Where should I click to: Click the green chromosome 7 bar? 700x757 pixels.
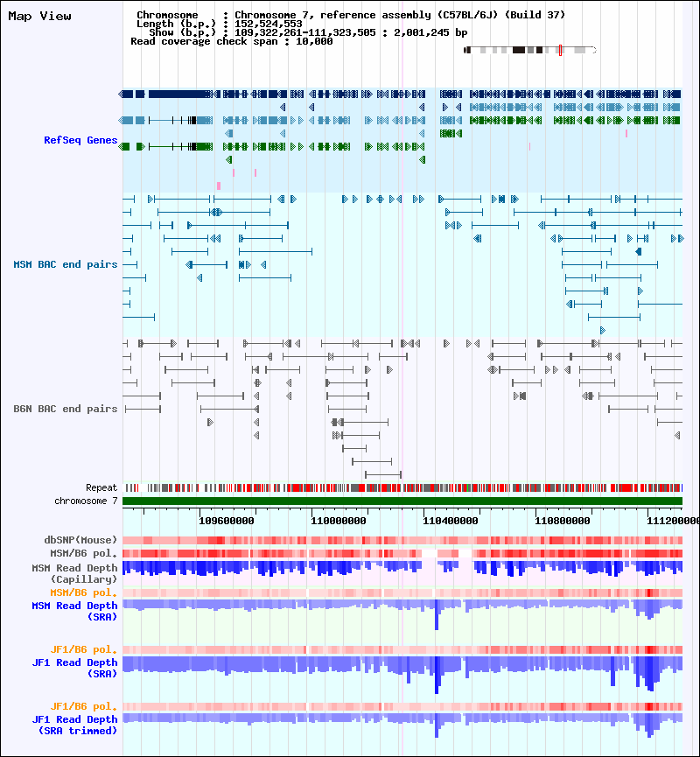tap(402, 501)
